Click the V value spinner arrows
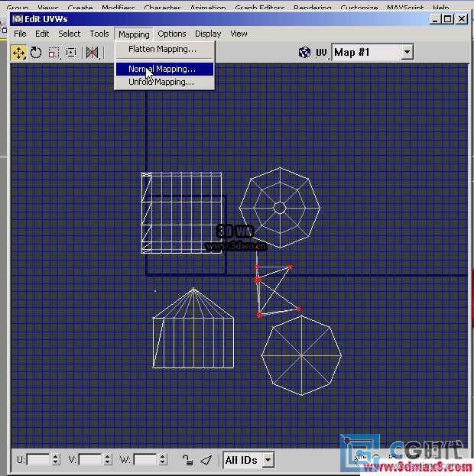 [107, 460]
